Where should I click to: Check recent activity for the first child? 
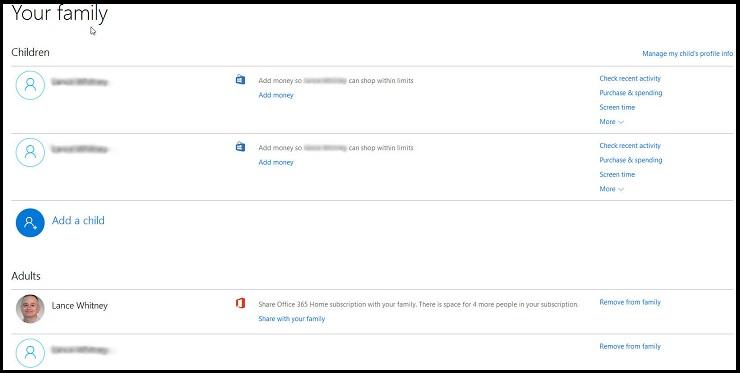click(630, 78)
